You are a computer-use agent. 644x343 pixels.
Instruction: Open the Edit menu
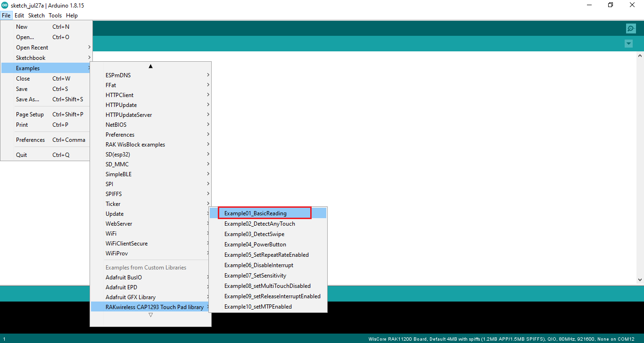pos(19,16)
